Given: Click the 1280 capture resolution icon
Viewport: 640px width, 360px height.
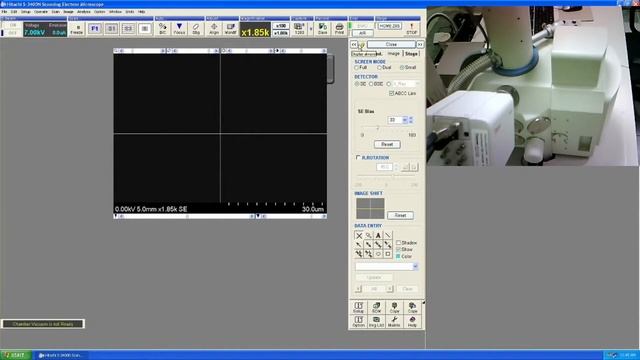Looking at the screenshot, I should pyautogui.click(x=299, y=29).
